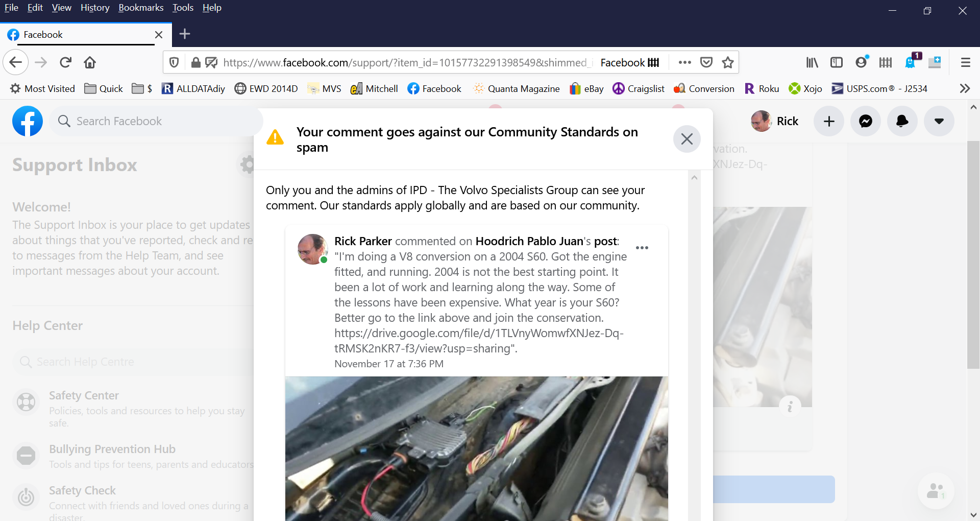Viewport: 980px width, 521px height.
Task: Show more bookmarks toolbar items
Action: 965,88
